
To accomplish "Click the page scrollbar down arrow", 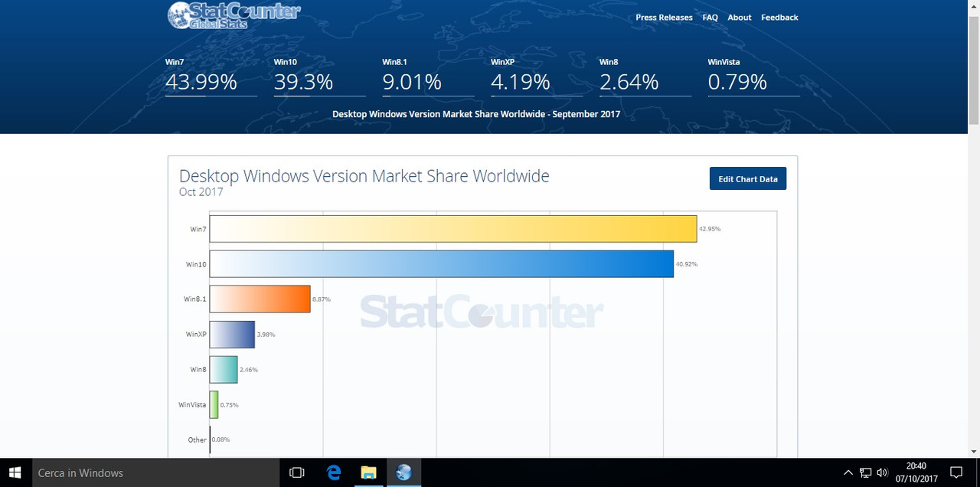I will pyautogui.click(x=974, y=452).
